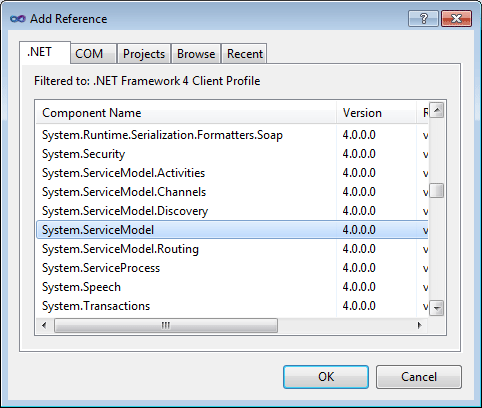
Task: Switch to the Browse tab
Action: [x=196, y=54]
